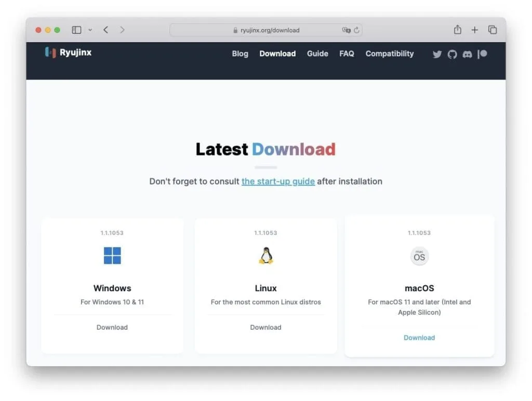Show Safari tab overview
Screen dimensions: 532x401
(x=493, y=30)
